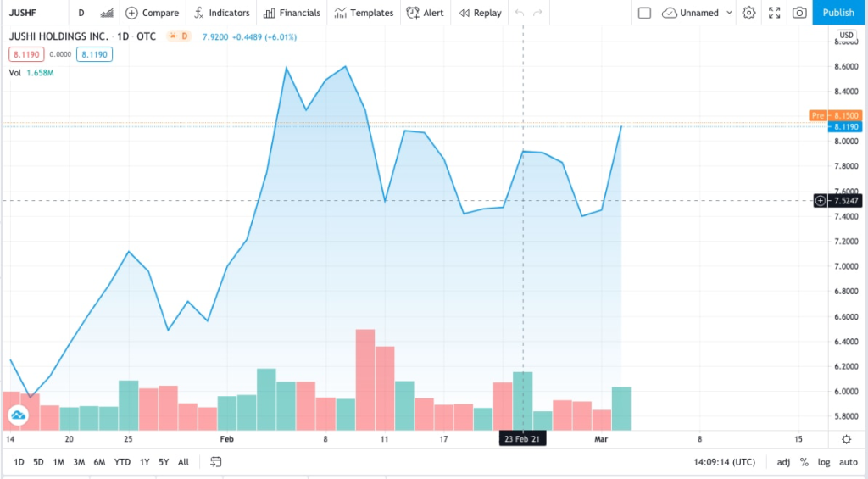Click the TradingView cloud logo icon

pos(19,415)
